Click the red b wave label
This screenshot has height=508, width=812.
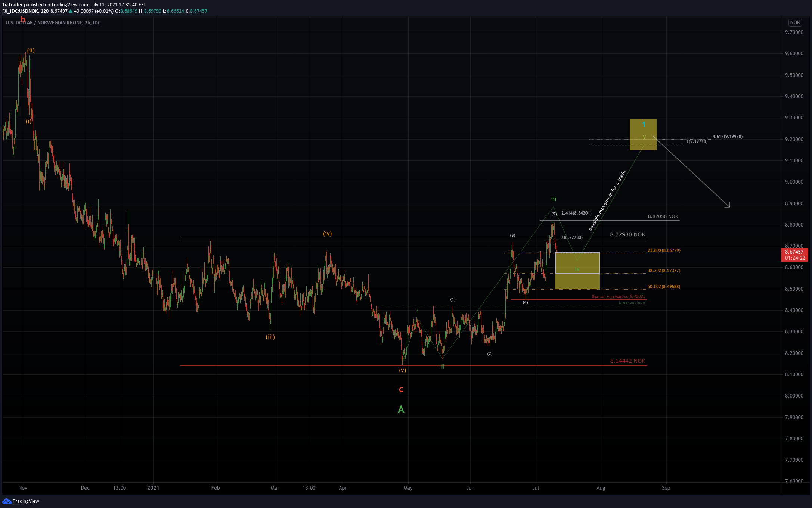(x=23, y=19)
